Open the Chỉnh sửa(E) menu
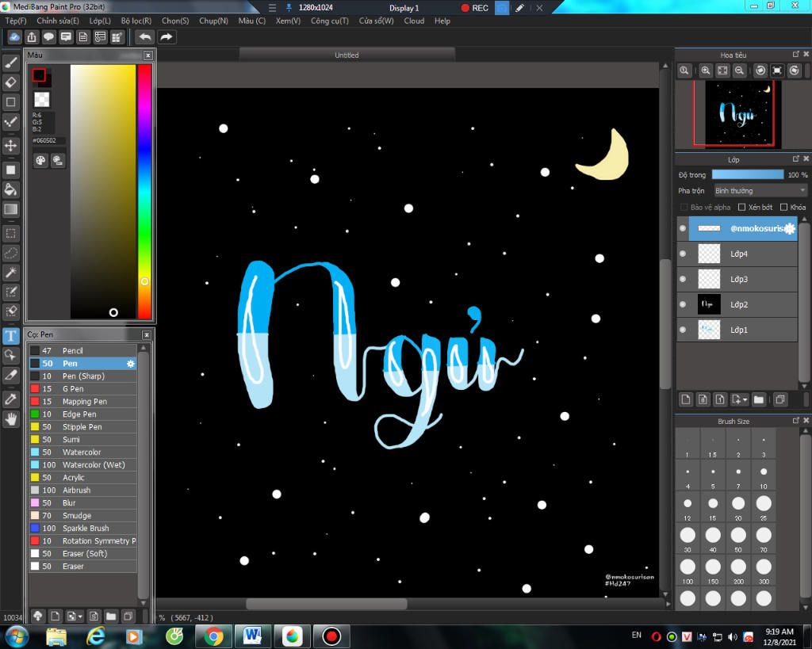Image resolution: width=812 pixels, height=649 pixels. tap(58, 21)
